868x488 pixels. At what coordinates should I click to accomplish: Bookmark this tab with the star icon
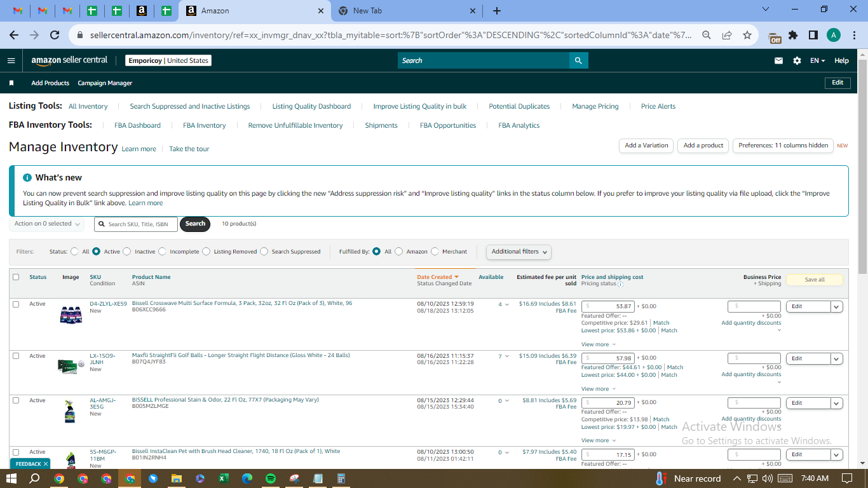[x=747, y=35]
